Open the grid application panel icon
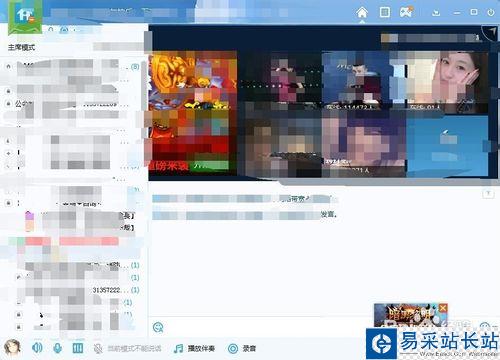 pyautogui.click(x=384, y=13)
